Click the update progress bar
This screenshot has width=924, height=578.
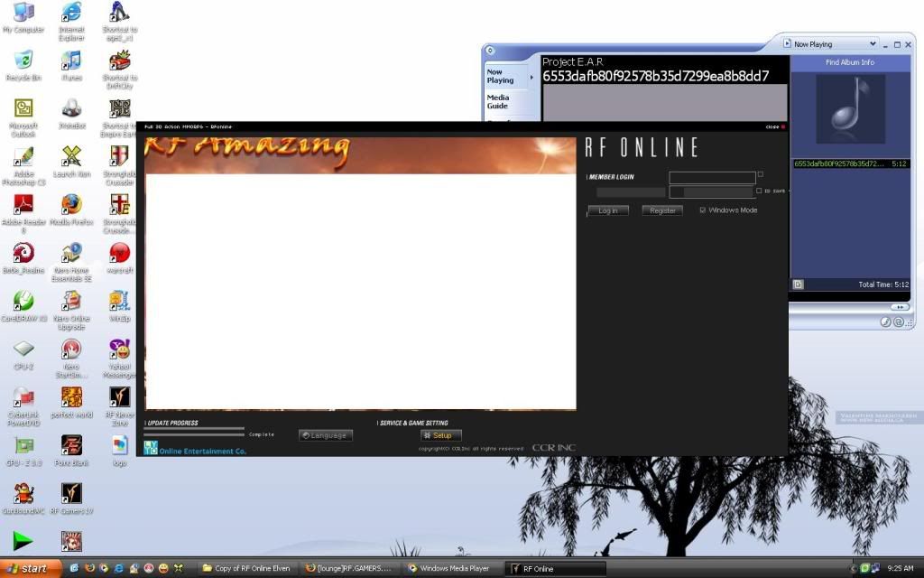pyautogui.click(x=194, y=432)
